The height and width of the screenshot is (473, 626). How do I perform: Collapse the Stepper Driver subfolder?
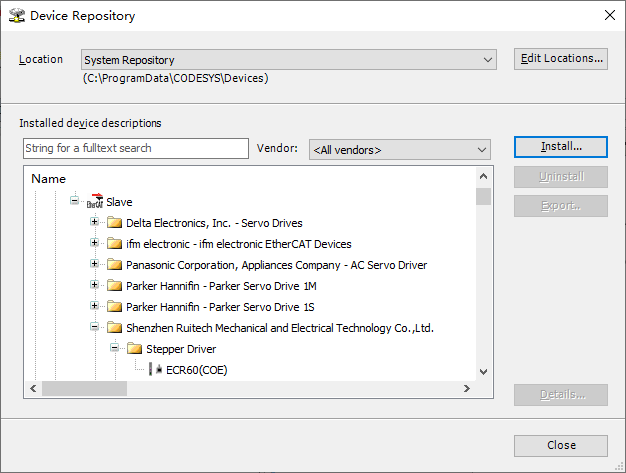click(x=115, y=348)
